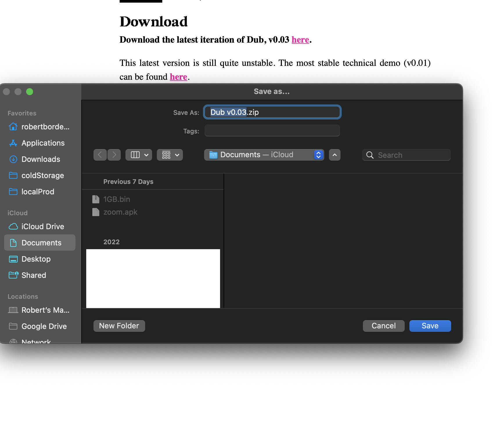
Task: Cancel the save dialog
Action: (384, 326)
